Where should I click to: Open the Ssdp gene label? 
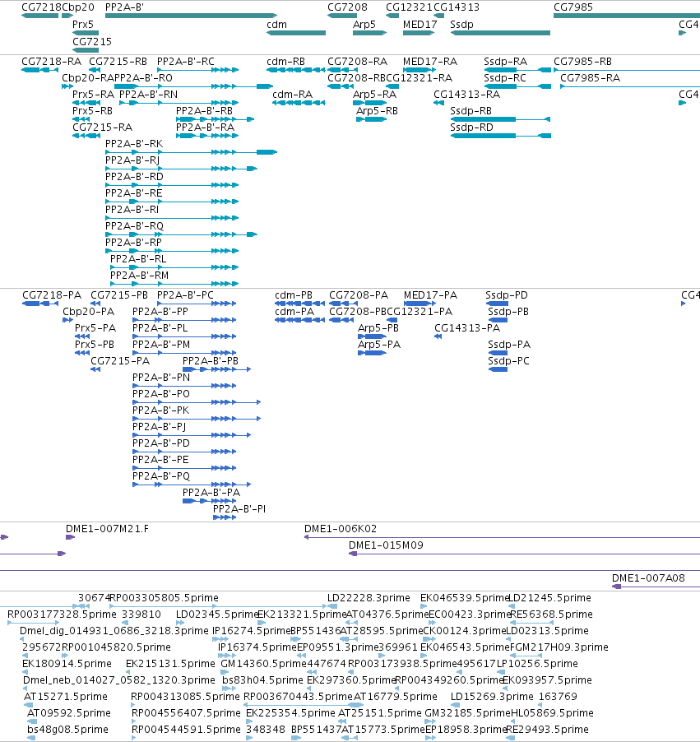pos(461,25)
